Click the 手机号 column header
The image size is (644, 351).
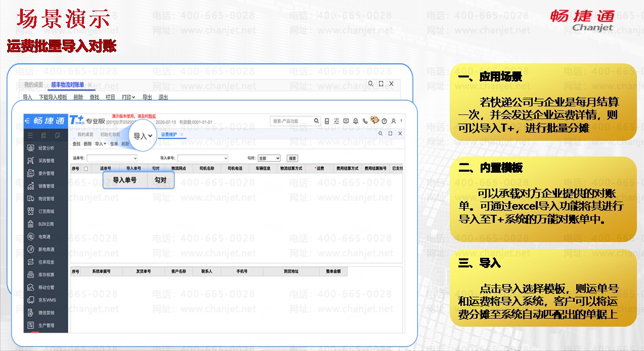[242, 271]
